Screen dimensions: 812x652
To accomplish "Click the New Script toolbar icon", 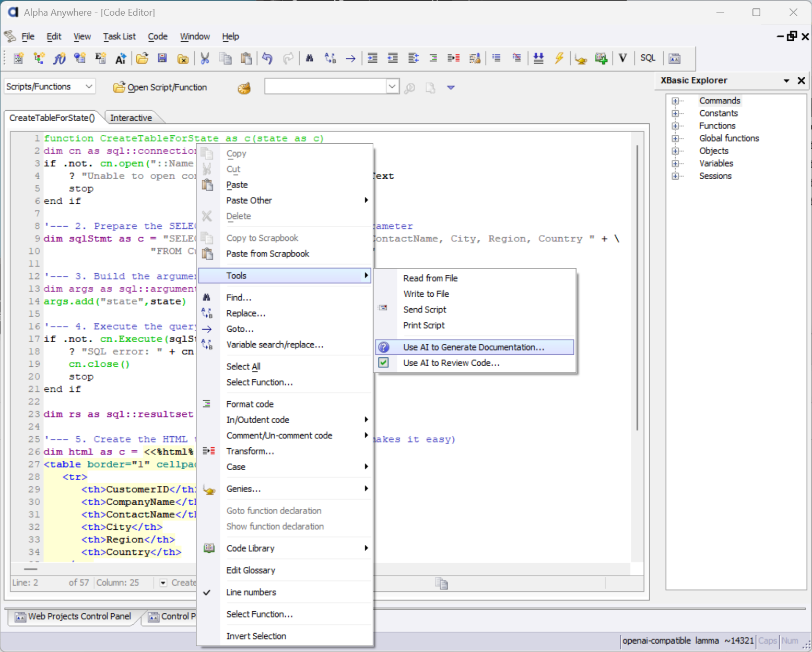I will [19, 58].
